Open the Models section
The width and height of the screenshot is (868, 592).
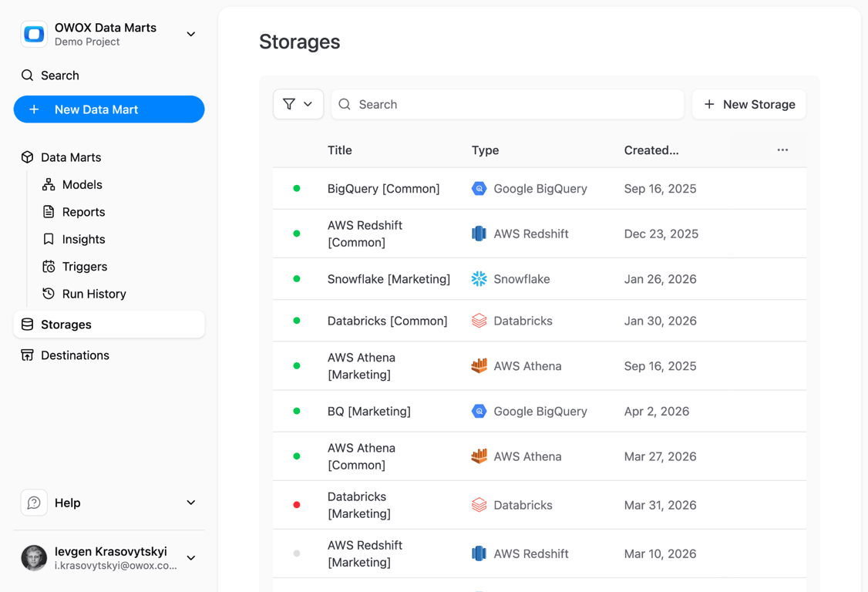click(x=82, y=184)
